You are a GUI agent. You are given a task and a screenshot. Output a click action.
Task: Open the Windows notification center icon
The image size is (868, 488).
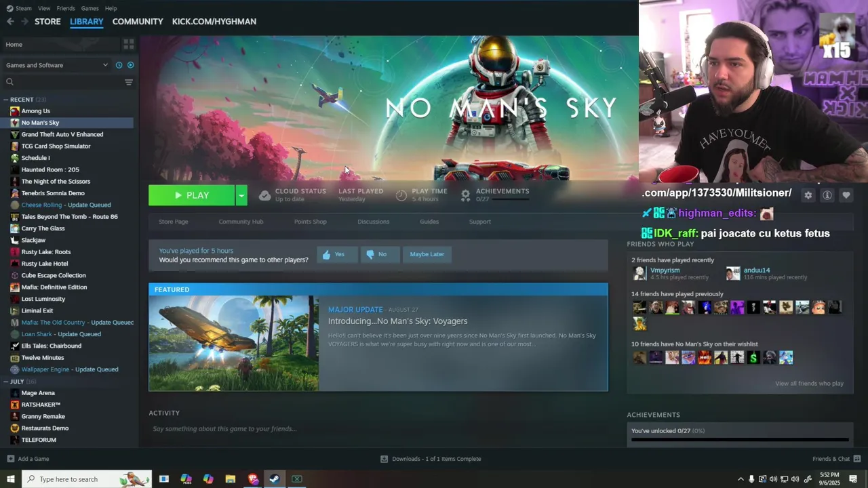click(x=853, y=479)
